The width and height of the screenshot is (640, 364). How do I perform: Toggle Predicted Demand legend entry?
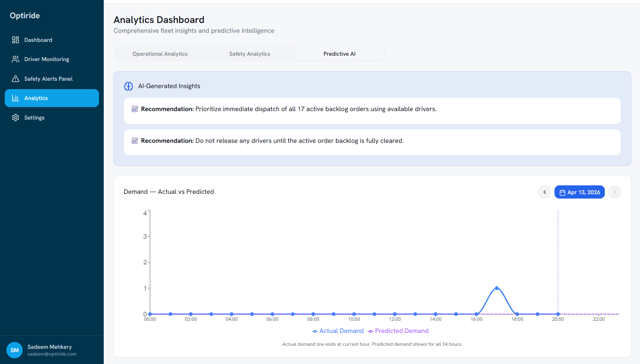coord(398,331)
